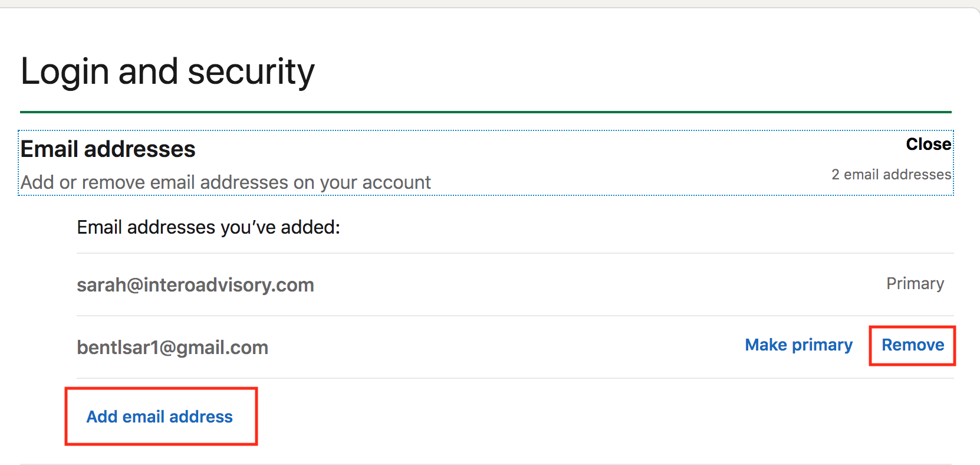Click 'Add or remove email addresses' description
The width and height of the screenshot is (980, 465).
tap(225, 183)
